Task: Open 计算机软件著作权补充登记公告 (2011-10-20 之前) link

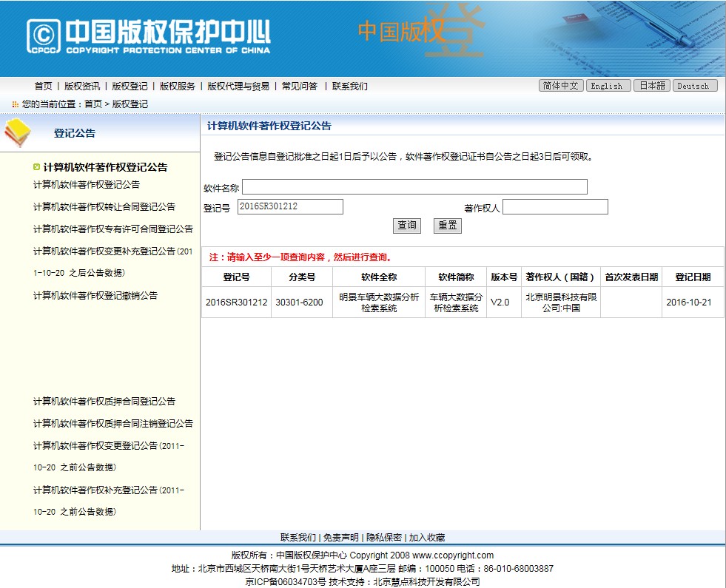Action: pos(109,501)
